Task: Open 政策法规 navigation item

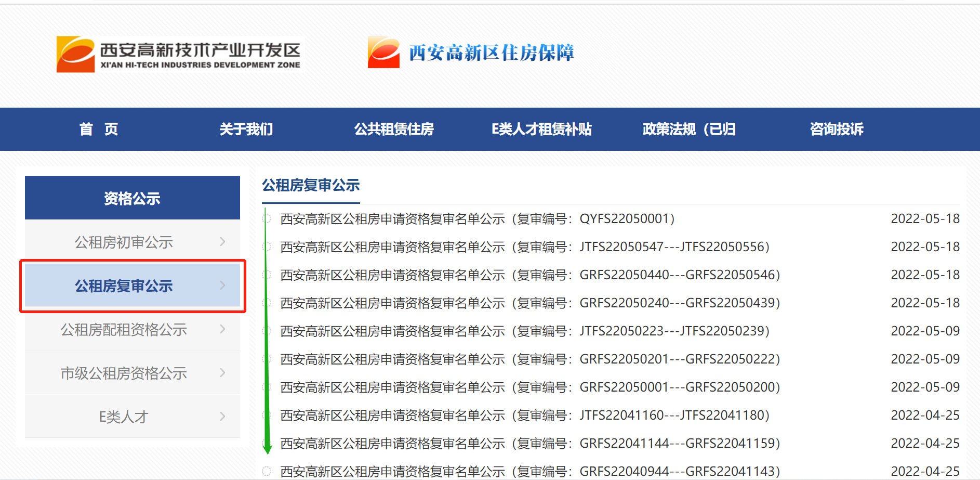Action: (688, 129)
